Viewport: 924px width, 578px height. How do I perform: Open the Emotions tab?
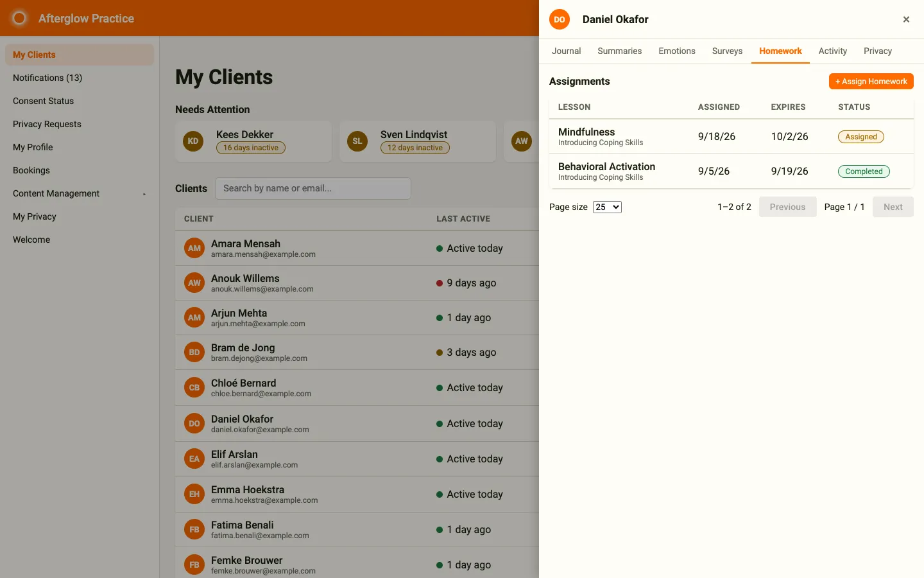click(x=677, y=51)
